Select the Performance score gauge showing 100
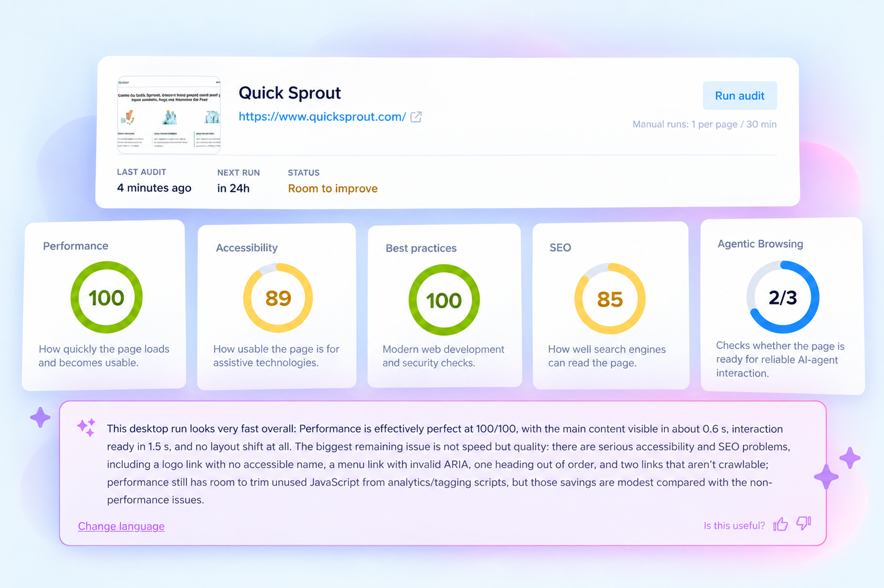This screenshot has width=884, height=588. [x=106, y=297]
